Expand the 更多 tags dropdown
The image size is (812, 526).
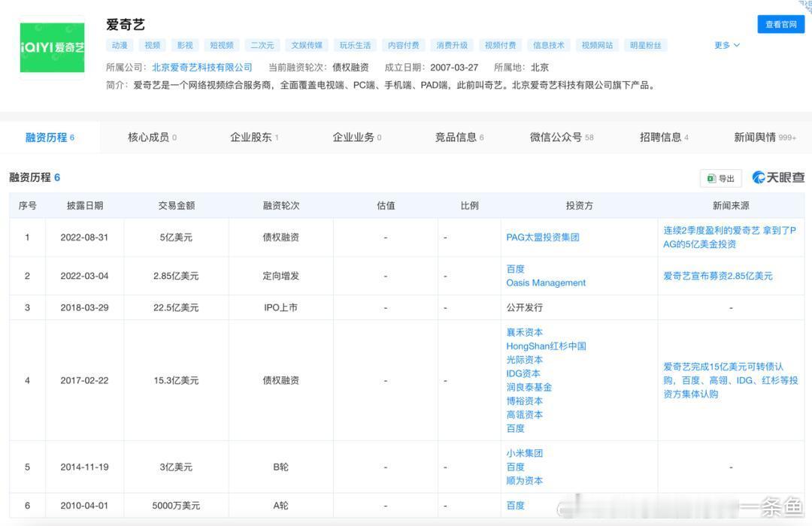tap(726, 46)
